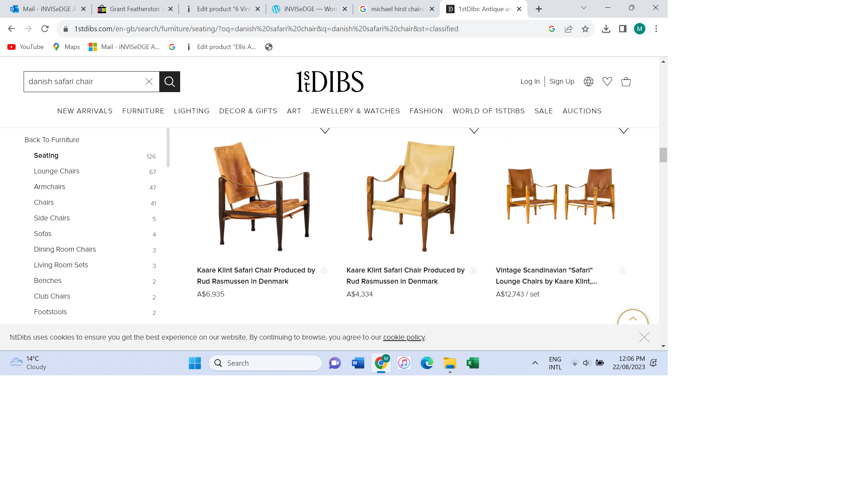868x488 pixels.
Task: Click the page vertical scrollbar thumb
Action: click(x=663, y=155)
